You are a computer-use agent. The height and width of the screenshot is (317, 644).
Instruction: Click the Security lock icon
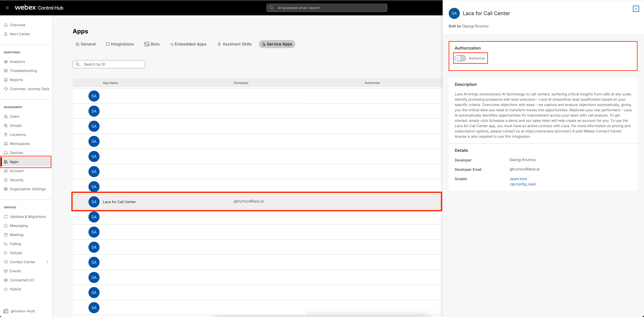click(x=6, y=180)
